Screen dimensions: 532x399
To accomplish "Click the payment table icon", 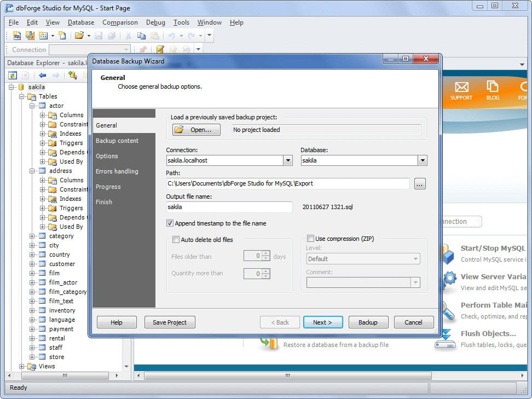I will pyautogui.click(x=42, y=329).
